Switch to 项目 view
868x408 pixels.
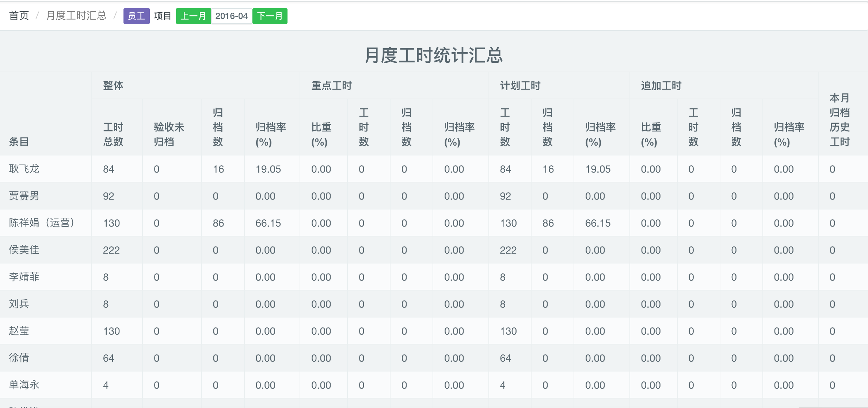click(x=163, y=16)
